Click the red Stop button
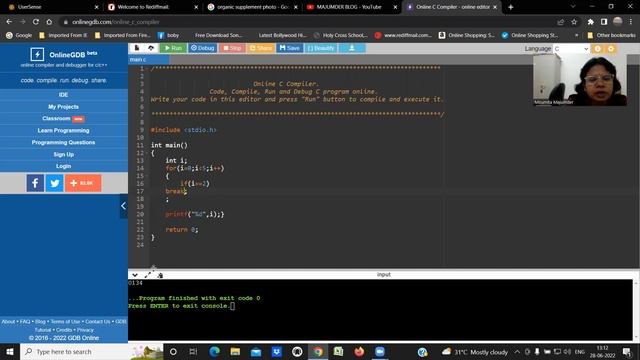This screenshot has width=640, height=360. pyautogui.click(x=232, y=48)
